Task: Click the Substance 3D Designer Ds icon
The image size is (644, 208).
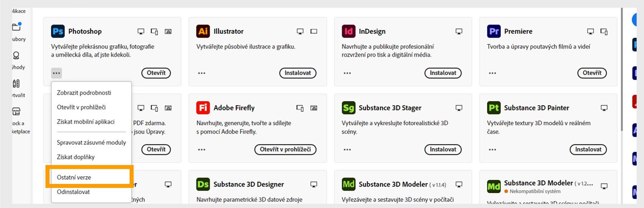Action: pos(203,184)
